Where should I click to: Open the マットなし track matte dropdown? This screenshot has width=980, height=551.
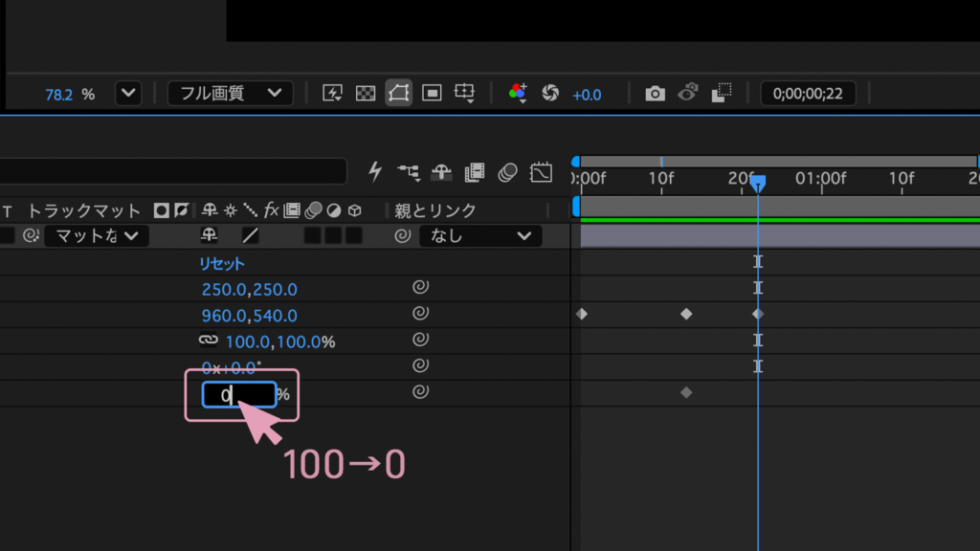point(97,236)
